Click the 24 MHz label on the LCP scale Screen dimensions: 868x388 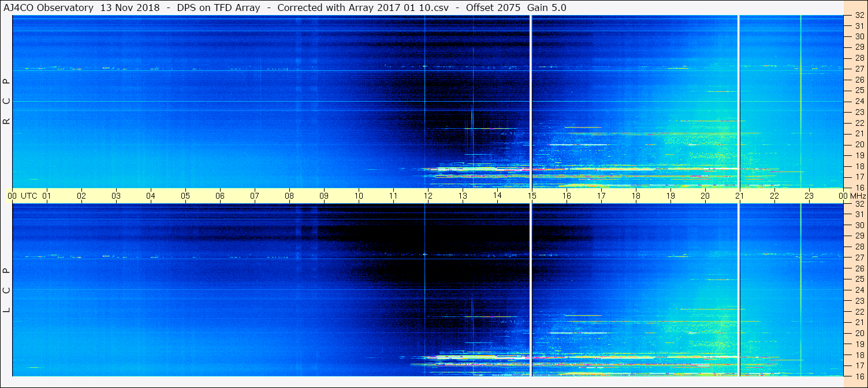coord(859,290)
